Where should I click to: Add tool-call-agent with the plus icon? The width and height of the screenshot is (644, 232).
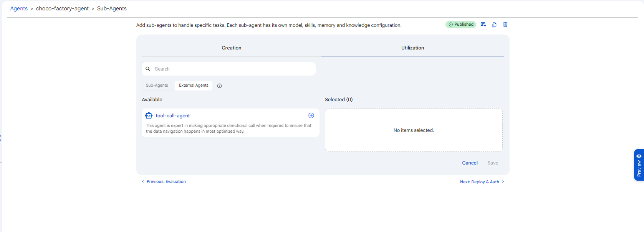tap(311, 115)
